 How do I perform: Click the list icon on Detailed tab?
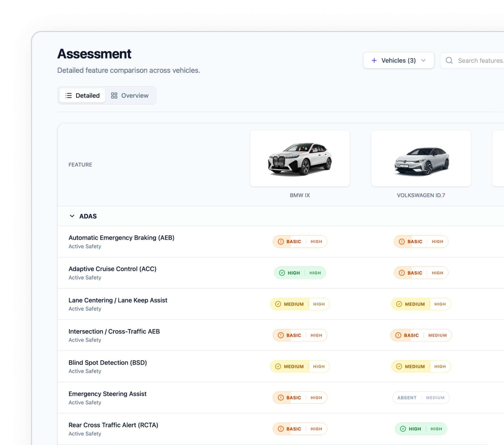(68, 96)
